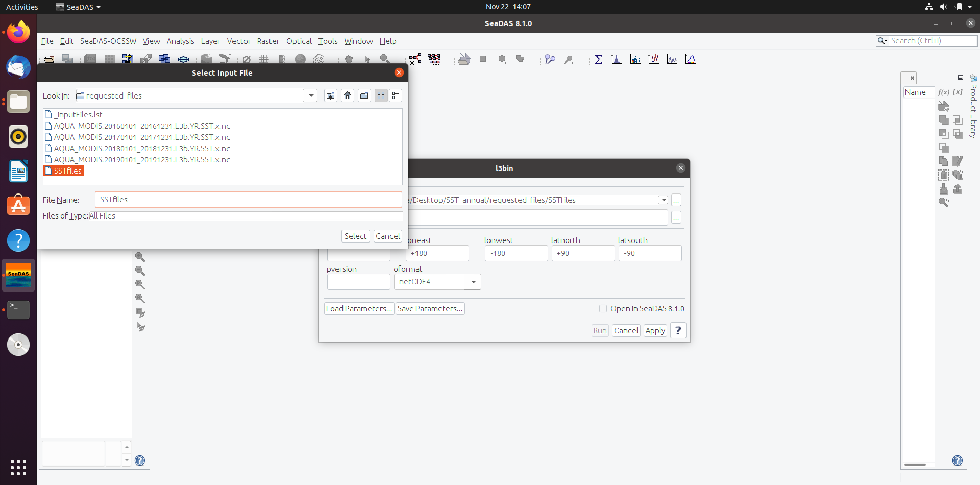
Task: Open the home directory in file chooser
Action: coord(347,95)
